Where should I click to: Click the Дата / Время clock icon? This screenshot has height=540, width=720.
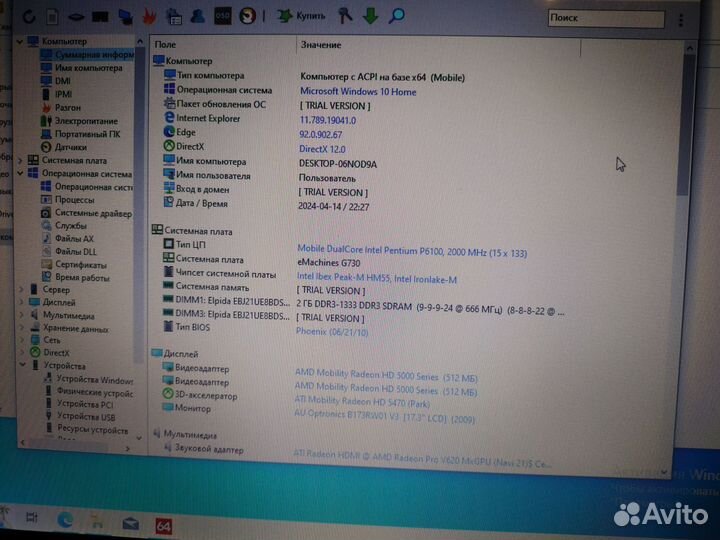[169, 202]
